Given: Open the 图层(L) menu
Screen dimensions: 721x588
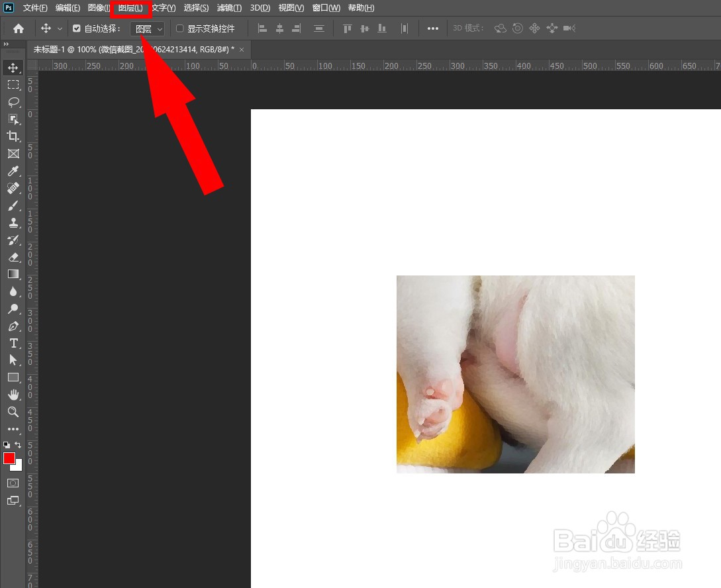Looking at the screenshot, I should click(x=130, y=8).
